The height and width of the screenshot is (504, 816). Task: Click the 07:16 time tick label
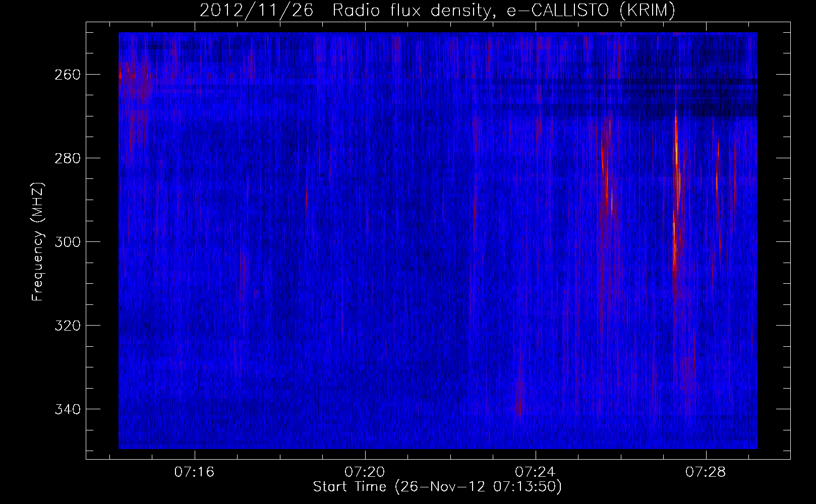[195, 472]
